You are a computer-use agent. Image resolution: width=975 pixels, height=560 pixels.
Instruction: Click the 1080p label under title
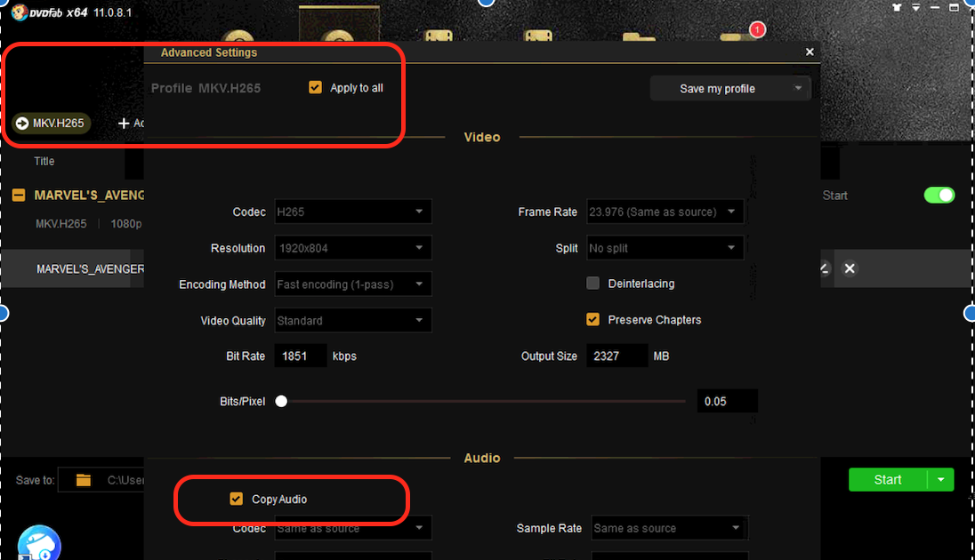(126, 224)
